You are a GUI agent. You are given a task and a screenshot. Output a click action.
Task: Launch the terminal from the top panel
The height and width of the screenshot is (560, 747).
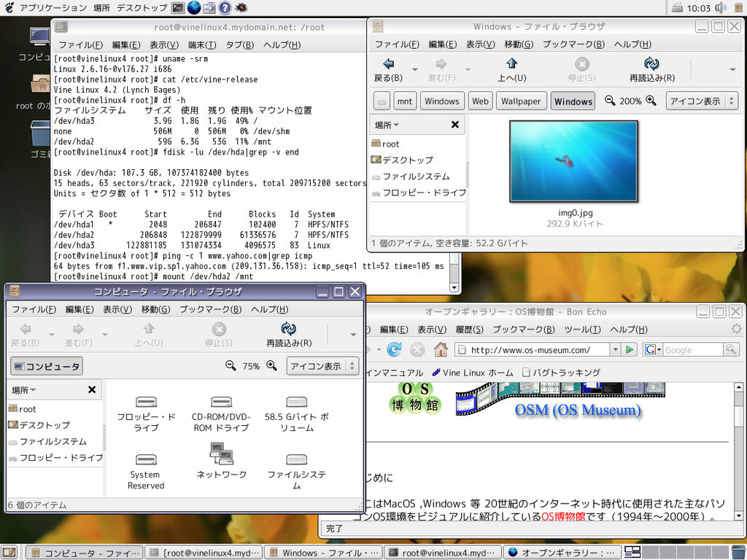click(178, 7)
